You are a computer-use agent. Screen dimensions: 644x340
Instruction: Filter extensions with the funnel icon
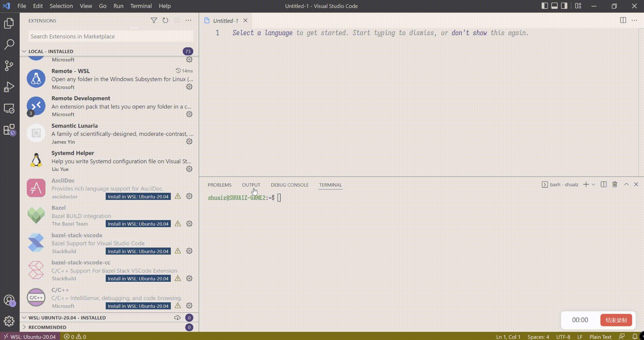154,20
